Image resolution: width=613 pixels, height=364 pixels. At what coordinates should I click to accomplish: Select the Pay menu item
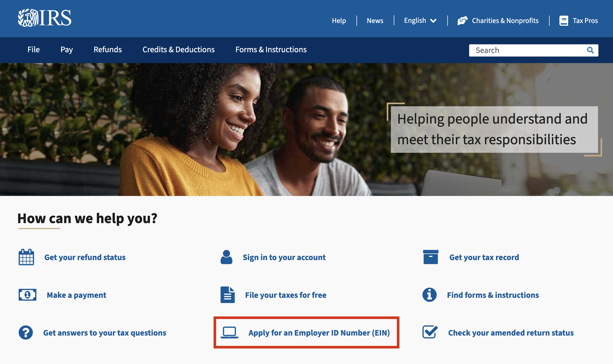point(67,49)
